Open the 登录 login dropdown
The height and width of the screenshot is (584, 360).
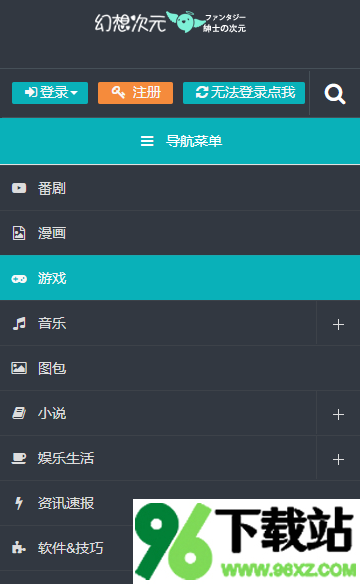pos(50,93)
